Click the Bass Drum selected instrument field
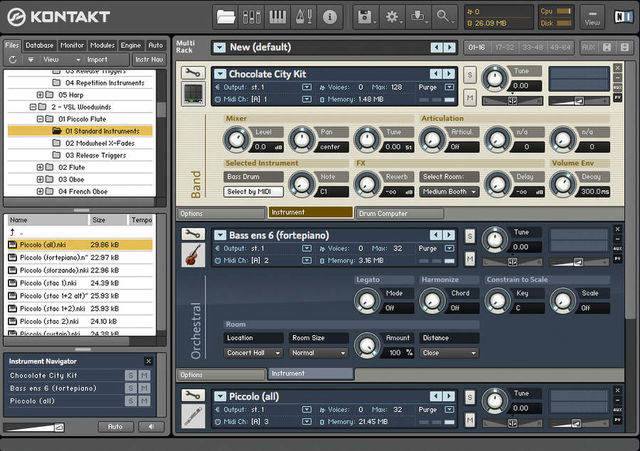This screenshot has width=640, height=451. [253, 177]
